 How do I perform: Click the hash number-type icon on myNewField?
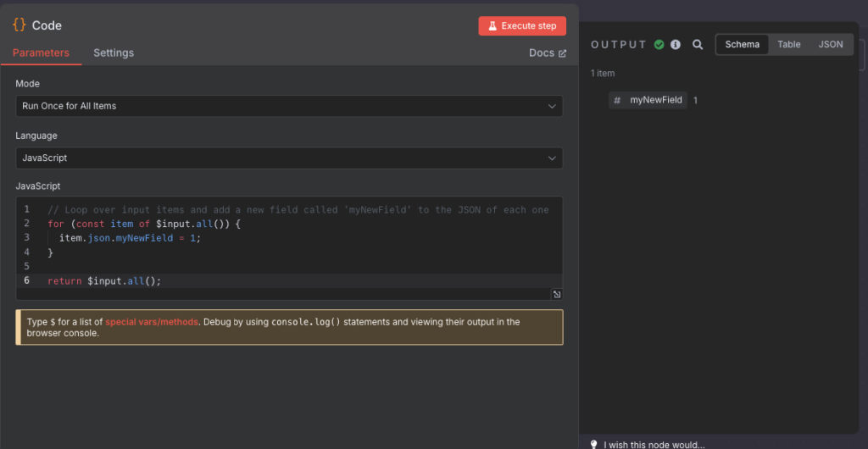(x=617, y=100)
